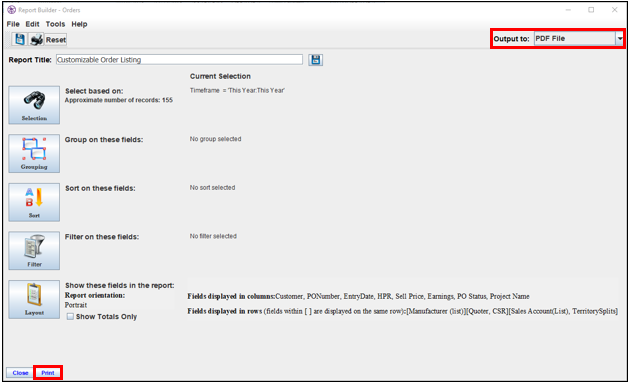
Task: Minimize the Report Builder window
Action: point(568,10)
